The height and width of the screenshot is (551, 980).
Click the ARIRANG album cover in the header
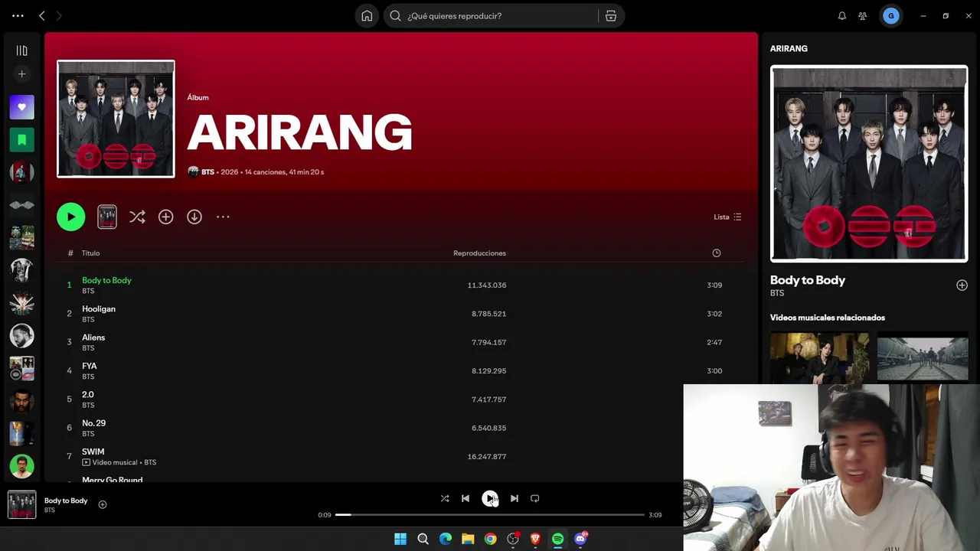click(x=116, y=119)
